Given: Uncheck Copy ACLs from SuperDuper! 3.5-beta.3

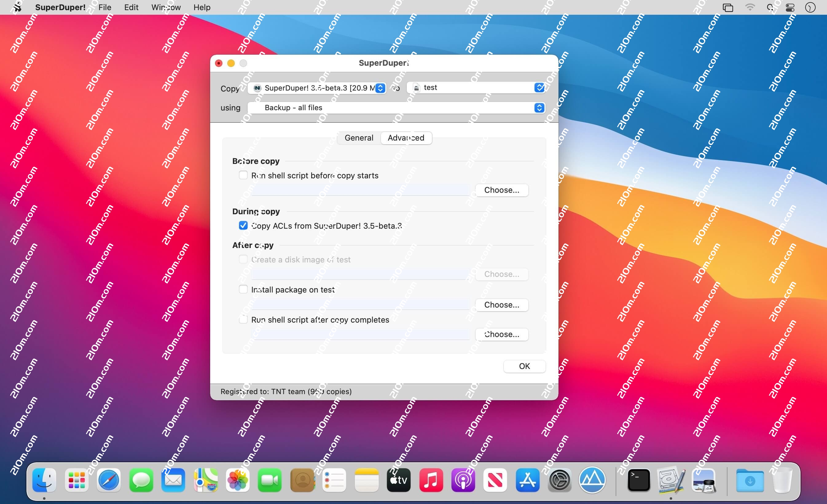Looking at the screenshot, I should point(243,225).
